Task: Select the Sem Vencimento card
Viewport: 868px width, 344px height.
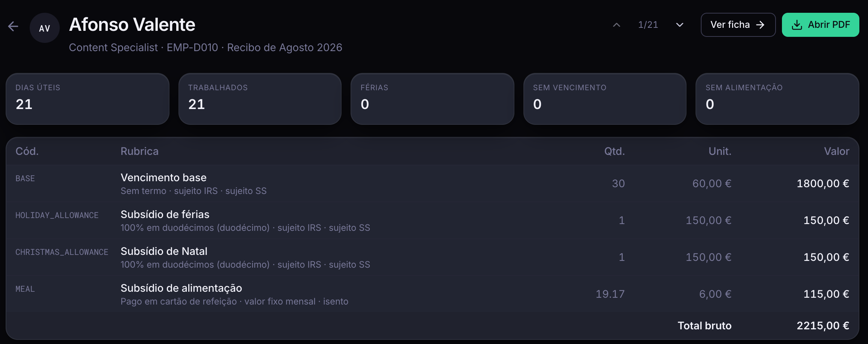Action: point(605,99)
